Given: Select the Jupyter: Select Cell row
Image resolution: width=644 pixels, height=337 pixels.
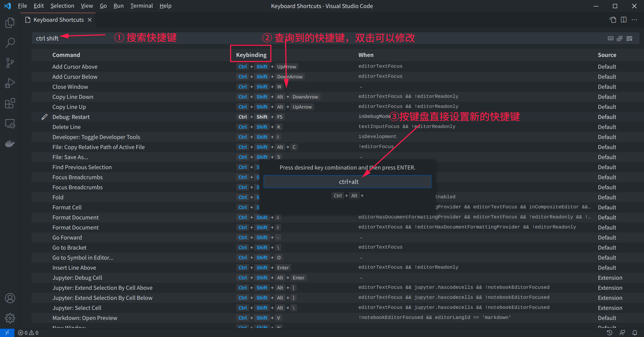Looking at the screenshot, I should (x=336, y=308).
